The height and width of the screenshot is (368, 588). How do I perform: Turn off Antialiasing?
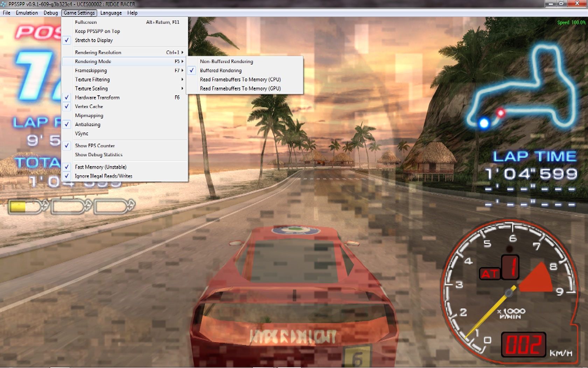pyautogui.click(x=87, y=124)
